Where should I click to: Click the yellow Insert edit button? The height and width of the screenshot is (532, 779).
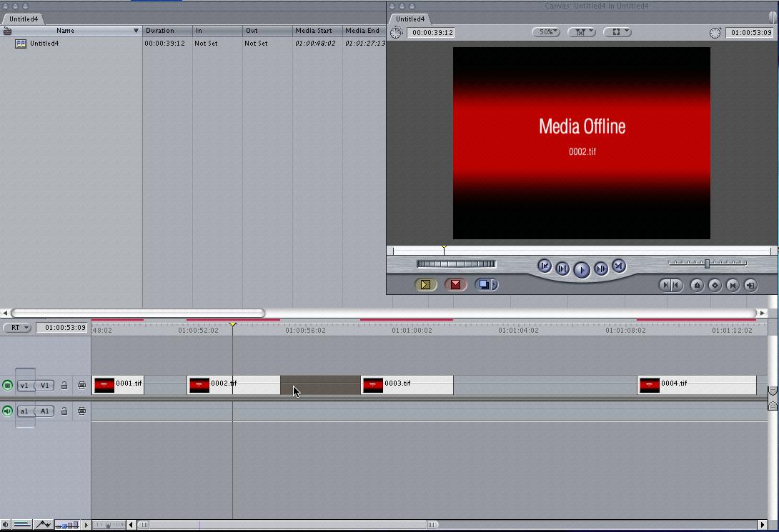(x=425, y=285)
